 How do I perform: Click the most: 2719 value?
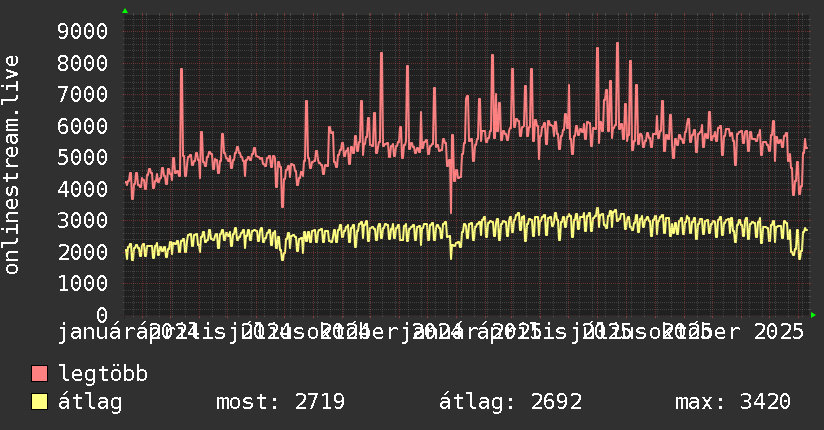[x=281, y=402]
